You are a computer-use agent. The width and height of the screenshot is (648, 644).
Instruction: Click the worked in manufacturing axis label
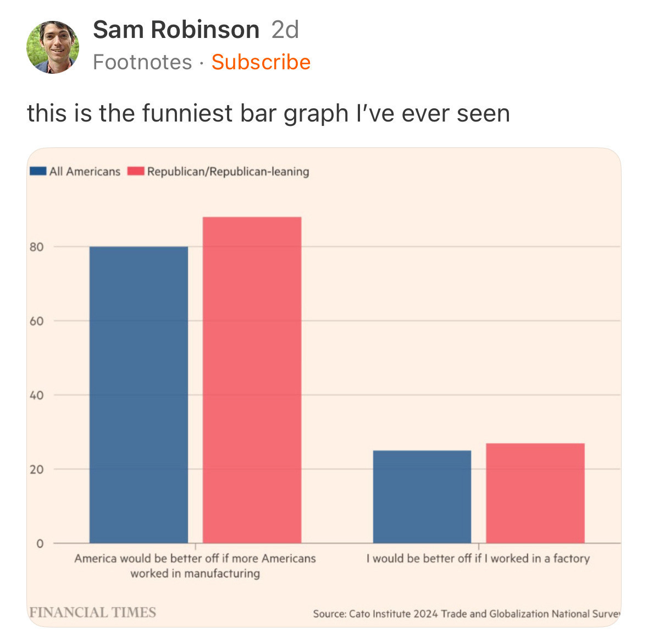pyautogui.click(x=195, y=566)
